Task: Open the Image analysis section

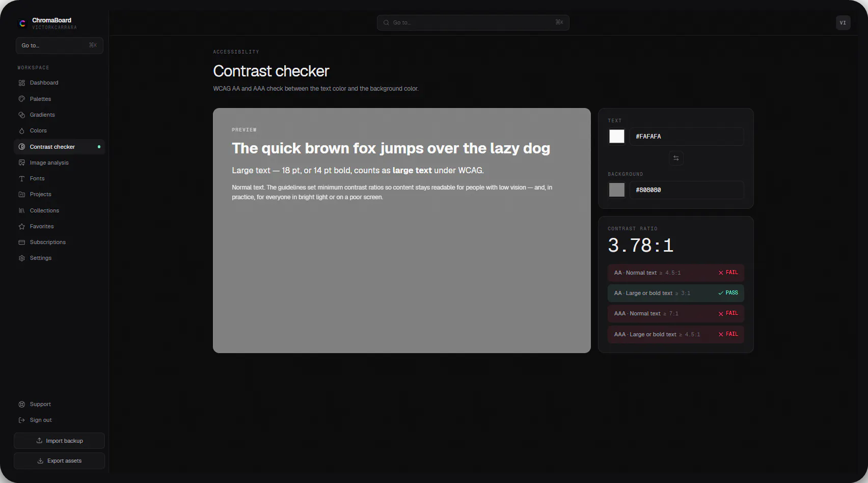Action: point(59,163)
